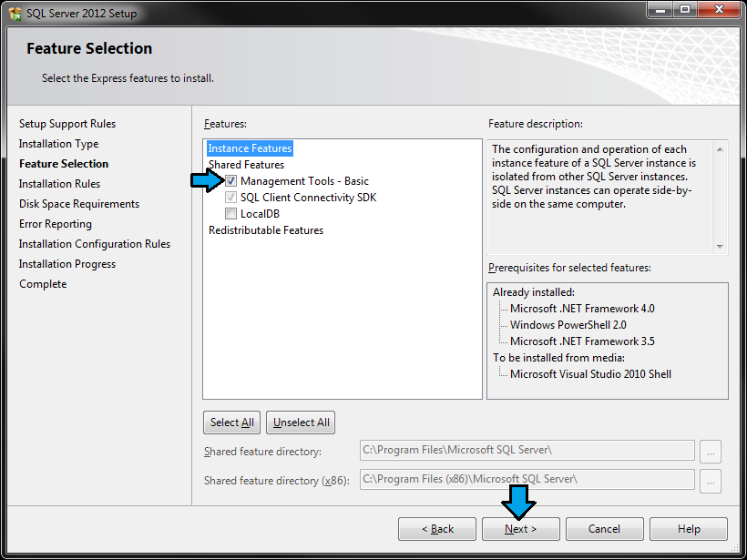Image resolution: width=747 pixels, height=560 pixels.
Task: Select Shared Features tree node
Action: coord(246,165)
